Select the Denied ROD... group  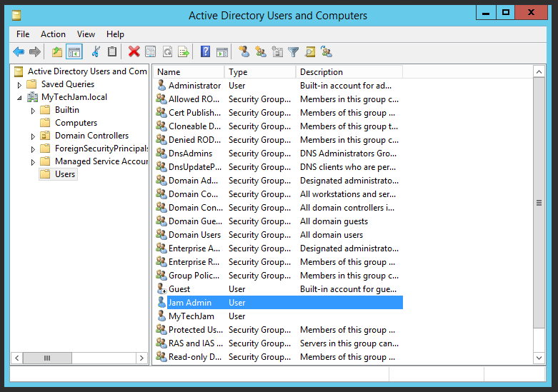point(194,139)
